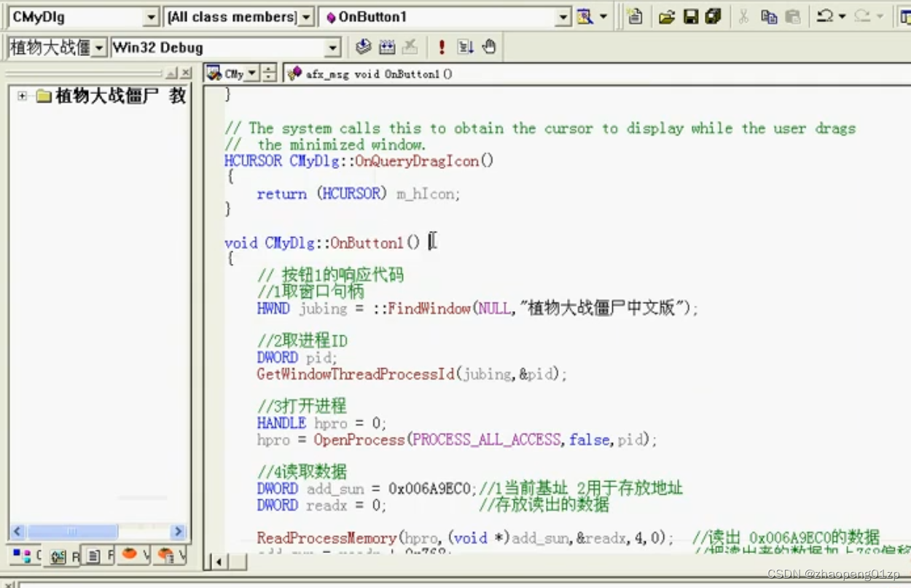Click the //4读取数据 comment

point(302,471)
